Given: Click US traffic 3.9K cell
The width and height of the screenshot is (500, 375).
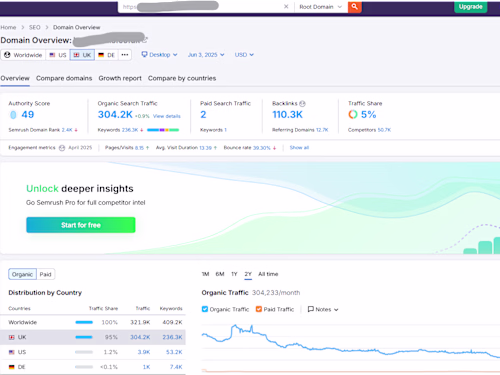Looking at the screenshot, I should pyautogui.click(x=144, y=352).
